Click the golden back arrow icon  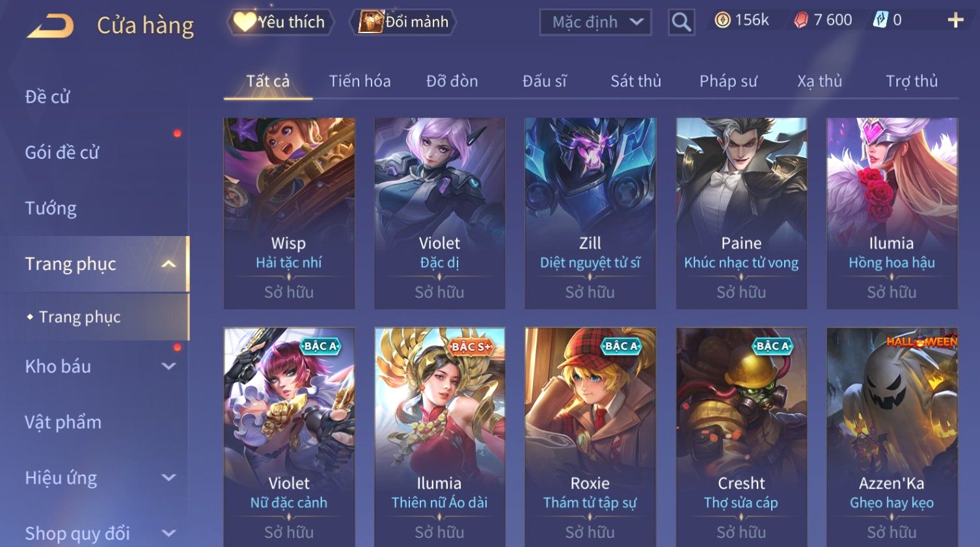50,26
